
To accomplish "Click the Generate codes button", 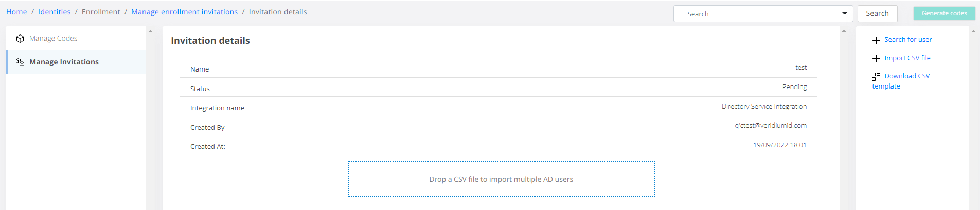I will [944, 13].
